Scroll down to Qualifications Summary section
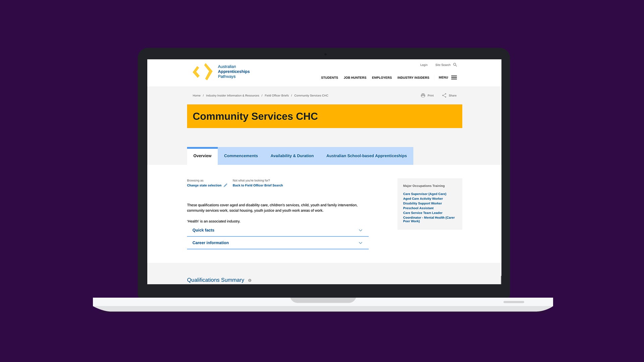This screenshot has height=362, width=644. pos(216,280)
